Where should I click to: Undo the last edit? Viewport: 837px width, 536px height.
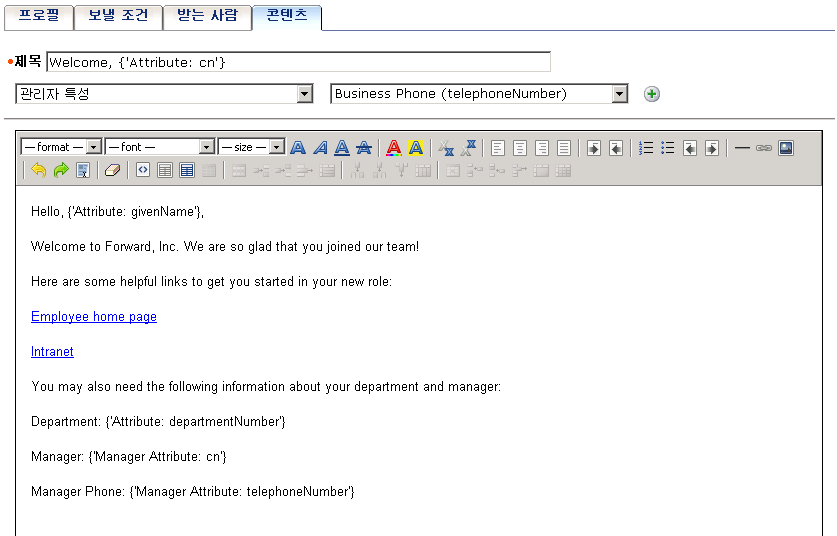(38, 170)
